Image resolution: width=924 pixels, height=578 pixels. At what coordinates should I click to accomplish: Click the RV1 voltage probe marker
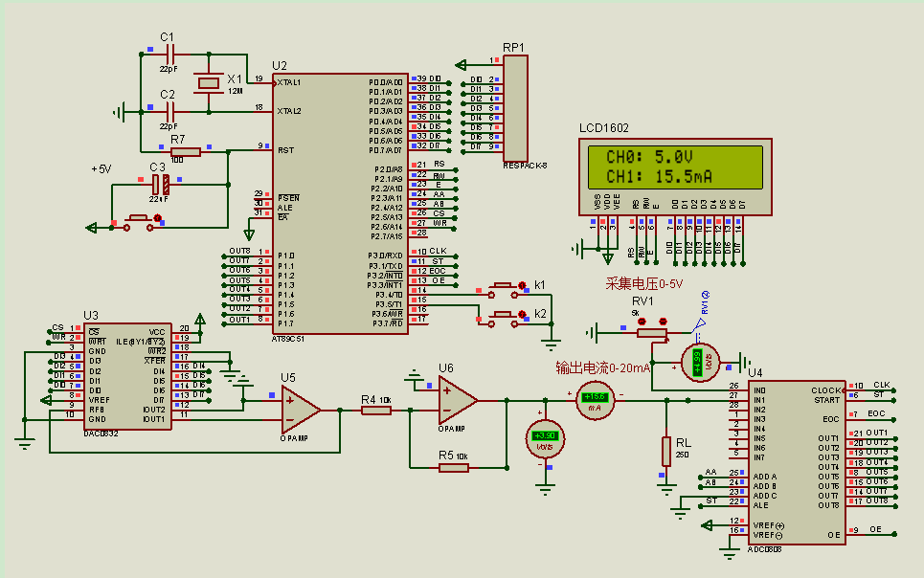click(x=700, y=324)
